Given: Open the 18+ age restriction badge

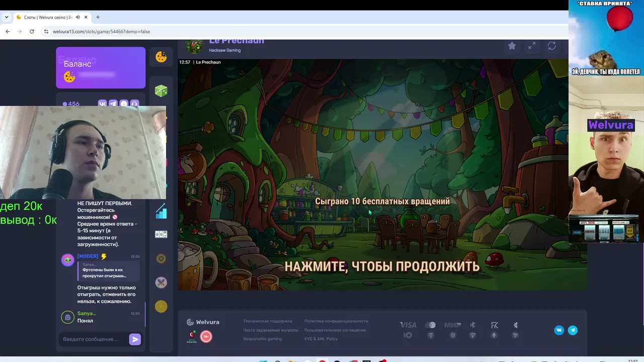Looking at the screenshot, I should (x=206, y=336).
